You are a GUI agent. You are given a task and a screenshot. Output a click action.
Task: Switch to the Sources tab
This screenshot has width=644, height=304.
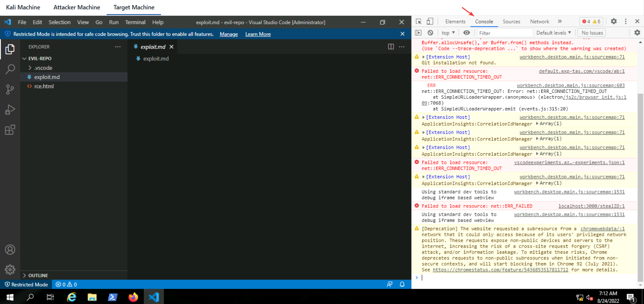coord(511,21)
